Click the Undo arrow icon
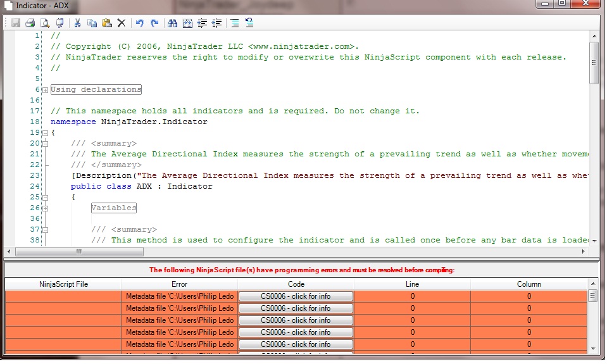This screenshot has width=607, height=364. 140,23
